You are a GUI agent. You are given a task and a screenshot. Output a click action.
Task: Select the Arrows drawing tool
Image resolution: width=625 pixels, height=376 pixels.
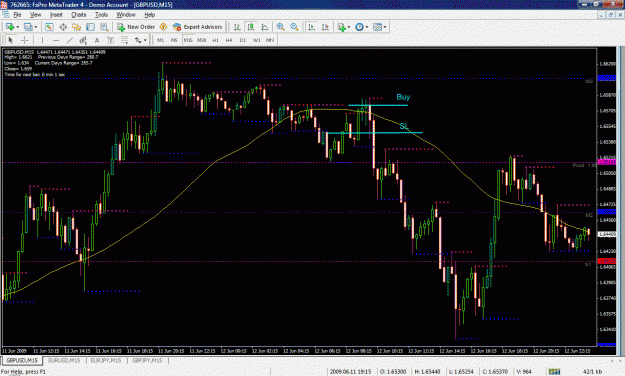click(x=138, y=40)
